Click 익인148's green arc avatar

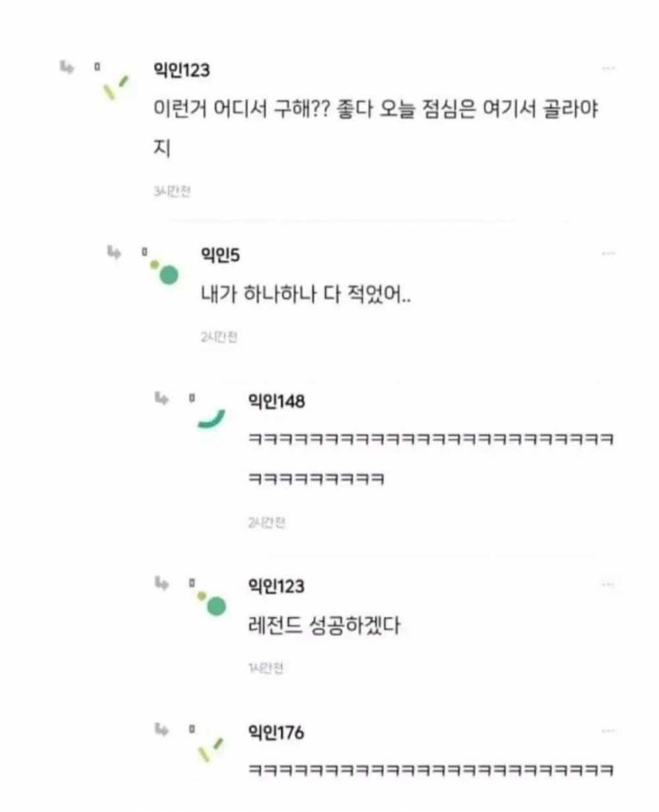point(212,419)
